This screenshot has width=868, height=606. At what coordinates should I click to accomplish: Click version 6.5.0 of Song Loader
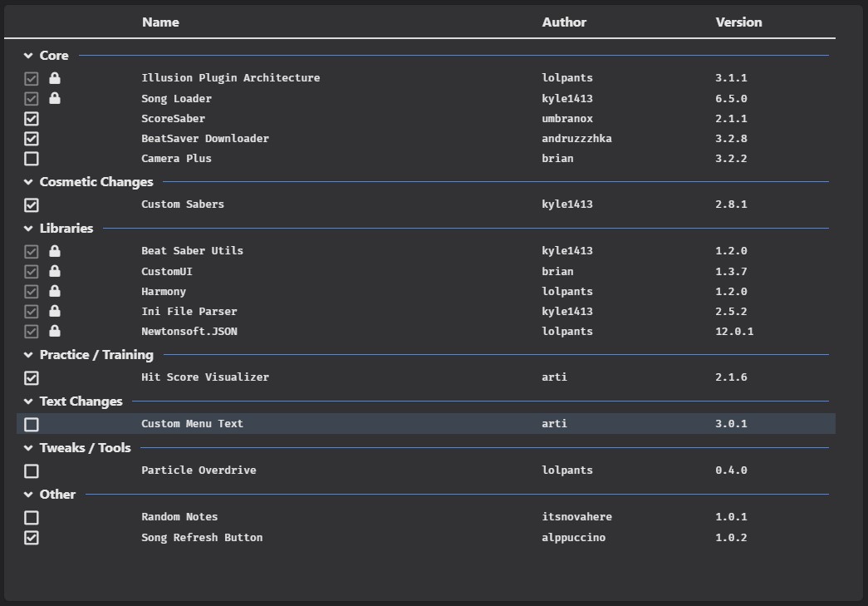coord(731,99)
